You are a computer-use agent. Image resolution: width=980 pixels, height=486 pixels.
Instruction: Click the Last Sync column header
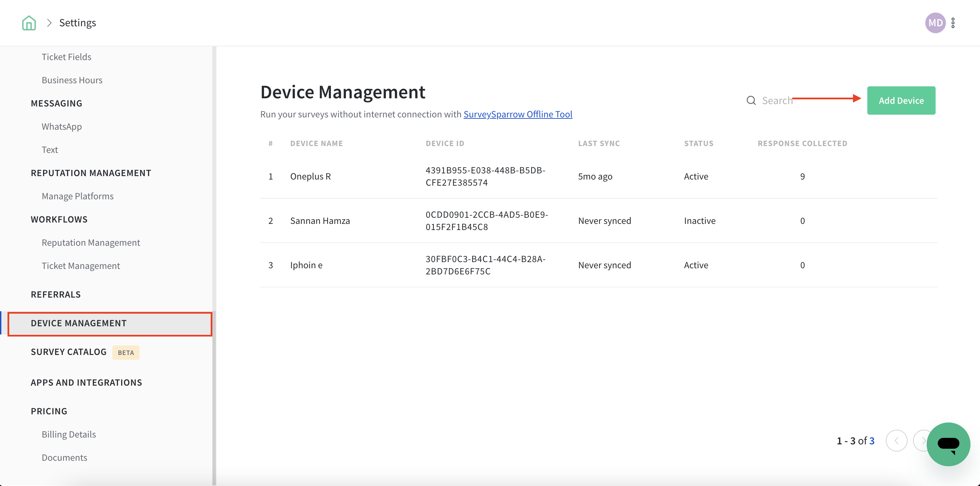click(599, 143)
